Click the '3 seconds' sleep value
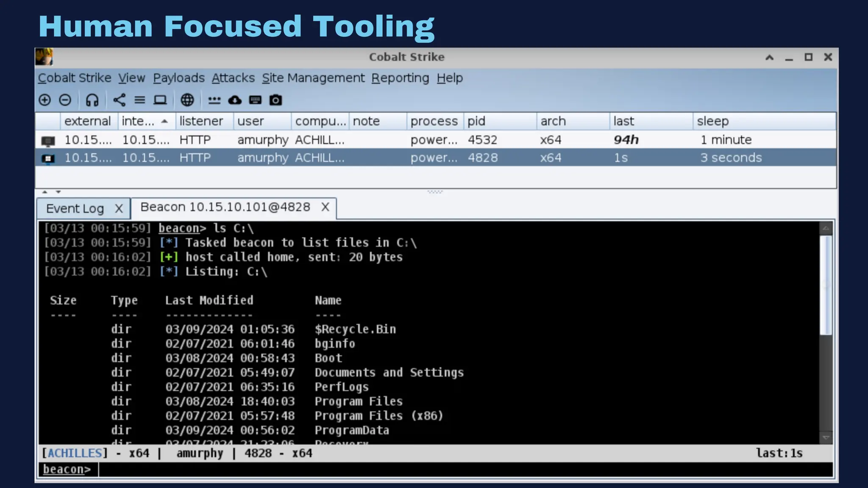 coord(731,158)
